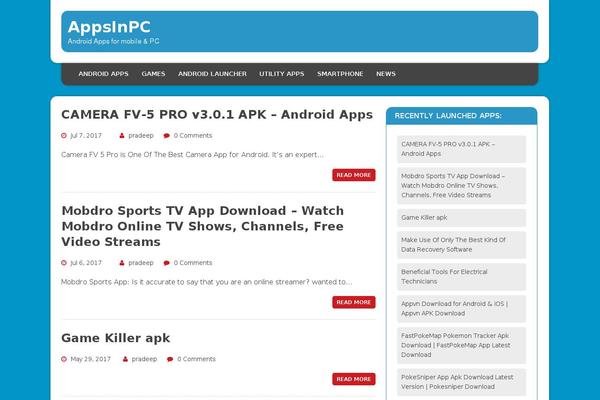This screenshot has height=400, width=600.
Task: Select Utility Apps in the navigation bar
Action: (282, 74)
